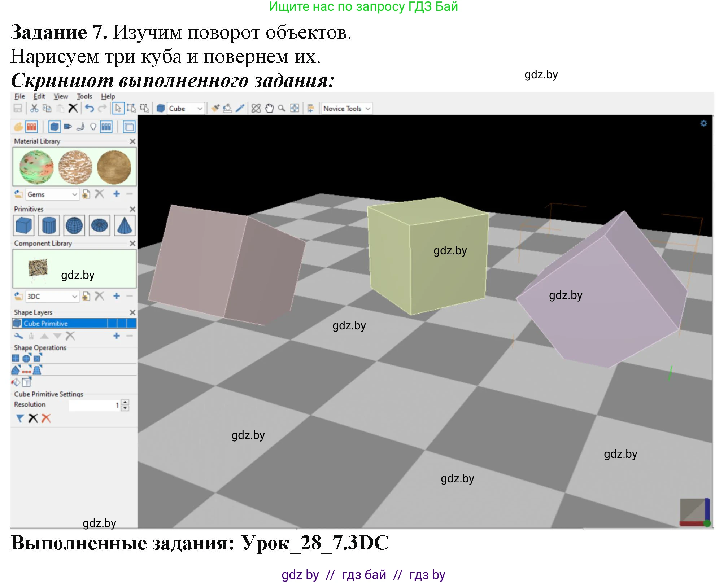Activate the Pan hand tool
The image size is (728, 583).
(x=269, y=108)
